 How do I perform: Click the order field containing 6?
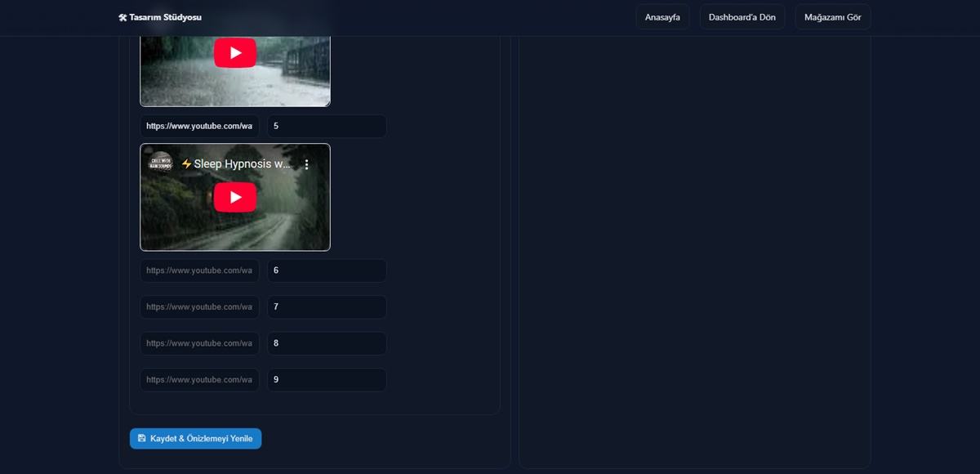327,271
